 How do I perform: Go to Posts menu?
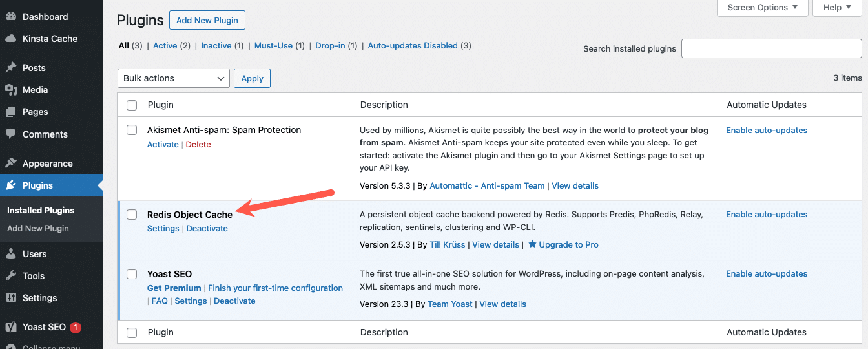34,68
